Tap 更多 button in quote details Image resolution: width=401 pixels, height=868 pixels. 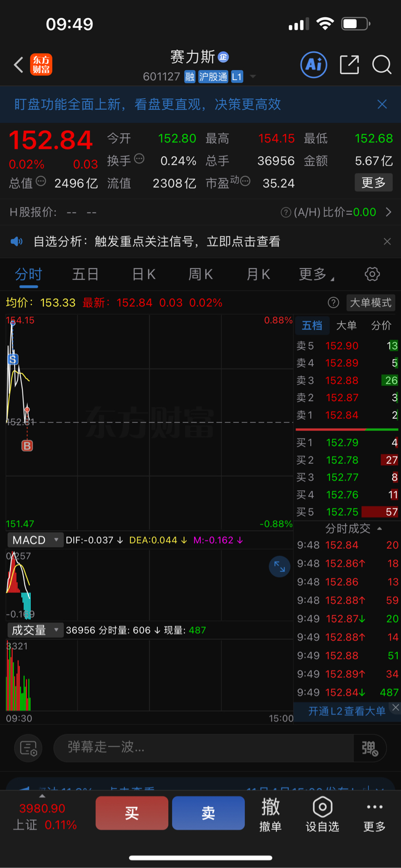tap(373, 182)
